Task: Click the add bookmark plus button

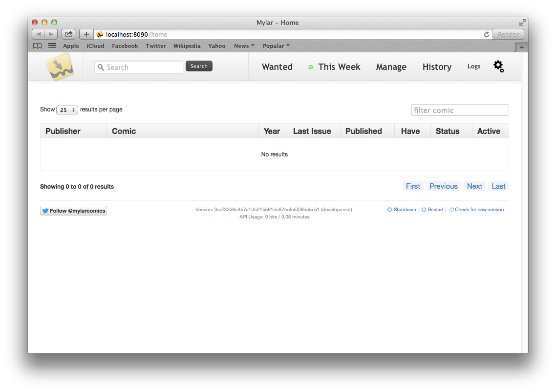Action: (86, 34)
